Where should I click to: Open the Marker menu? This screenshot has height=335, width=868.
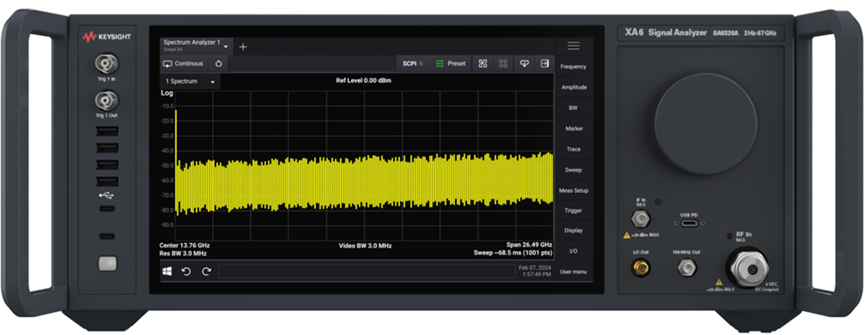pyautogui.click(x=573, y=129)
